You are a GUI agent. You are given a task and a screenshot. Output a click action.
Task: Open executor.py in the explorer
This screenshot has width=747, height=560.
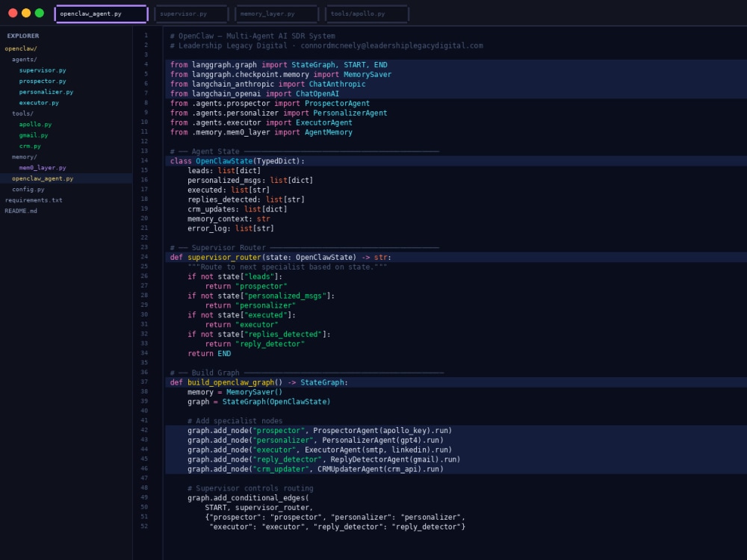(x=39, y=102)
